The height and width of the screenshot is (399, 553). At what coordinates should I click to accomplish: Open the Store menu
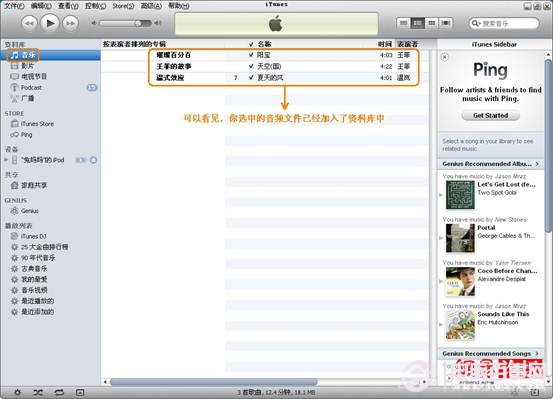pyautogui.click(x=123, y=6)
